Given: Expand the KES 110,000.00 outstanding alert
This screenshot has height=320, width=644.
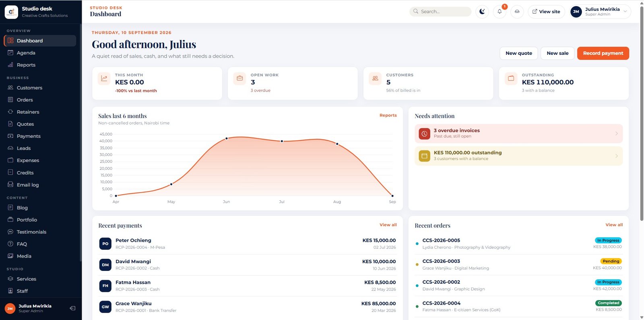Looking at the screenshot, I should click(518, 156).
